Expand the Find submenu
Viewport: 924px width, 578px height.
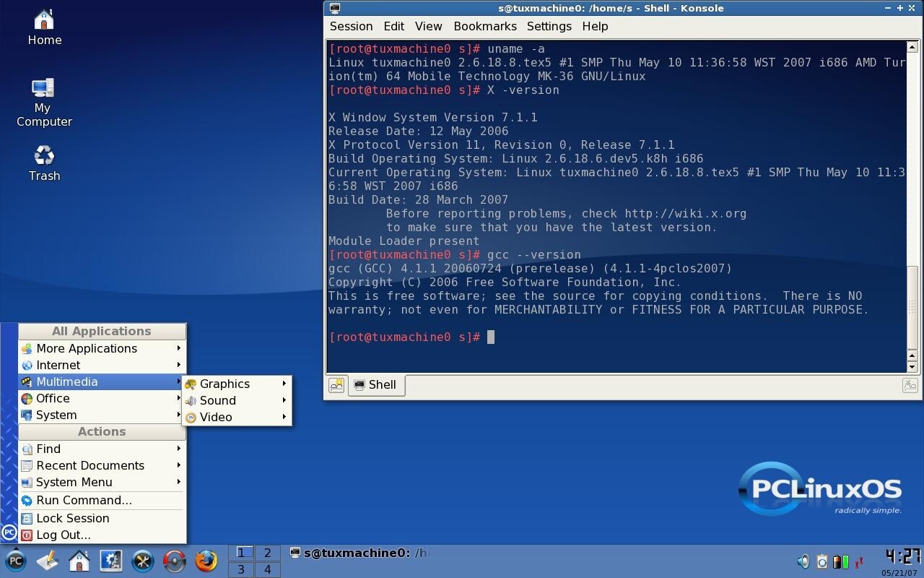[102, 449]
